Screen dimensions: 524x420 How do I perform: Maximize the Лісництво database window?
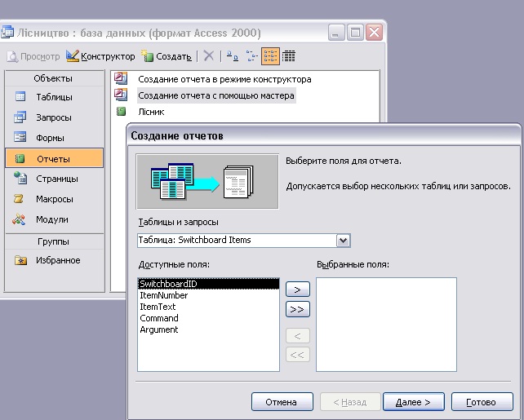click(x=355, y=33)
